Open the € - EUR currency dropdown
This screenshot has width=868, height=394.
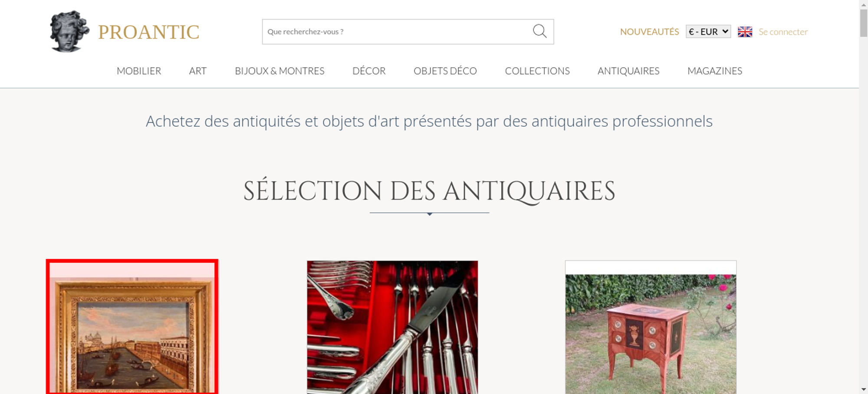point(708,32)
